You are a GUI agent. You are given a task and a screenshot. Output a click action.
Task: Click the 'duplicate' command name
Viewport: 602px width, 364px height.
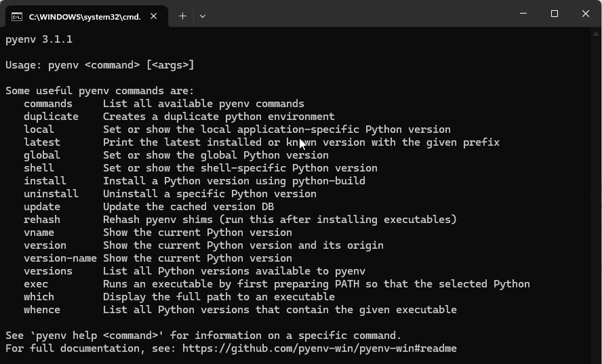pyautogui.click(x=51, y=117)
